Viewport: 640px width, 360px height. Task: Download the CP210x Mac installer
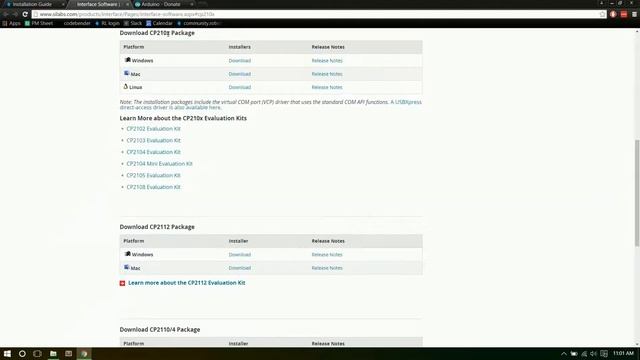click(x=240, y=74)
